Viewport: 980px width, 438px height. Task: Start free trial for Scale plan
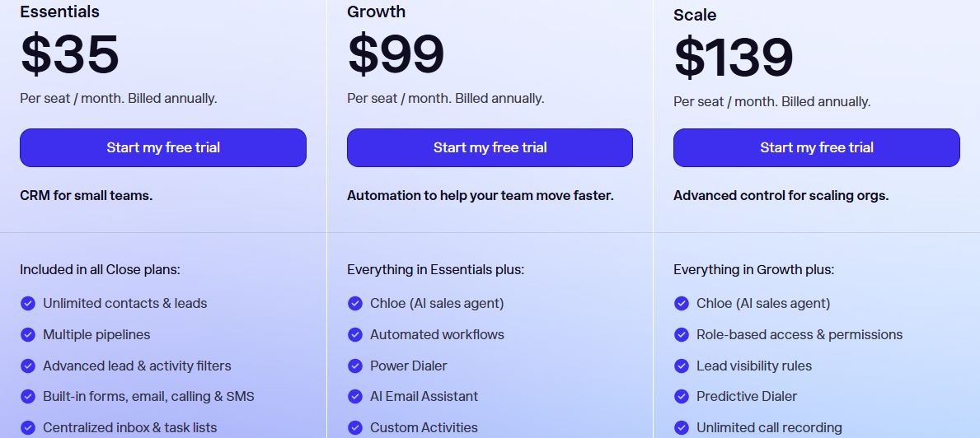(x=816, y=148)
